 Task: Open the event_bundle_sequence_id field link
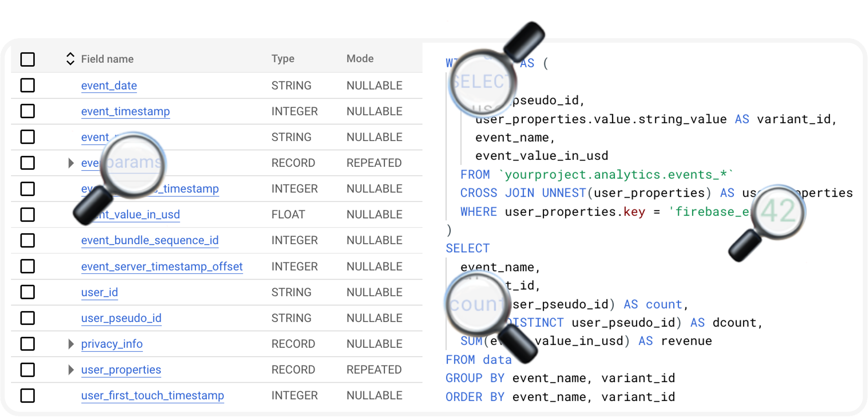click(x=149, y=240)
